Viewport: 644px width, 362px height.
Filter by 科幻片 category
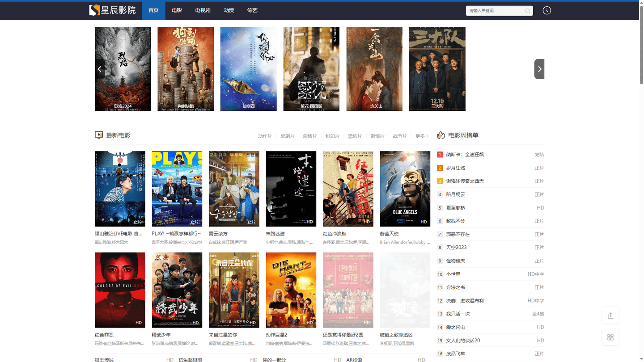332,136
